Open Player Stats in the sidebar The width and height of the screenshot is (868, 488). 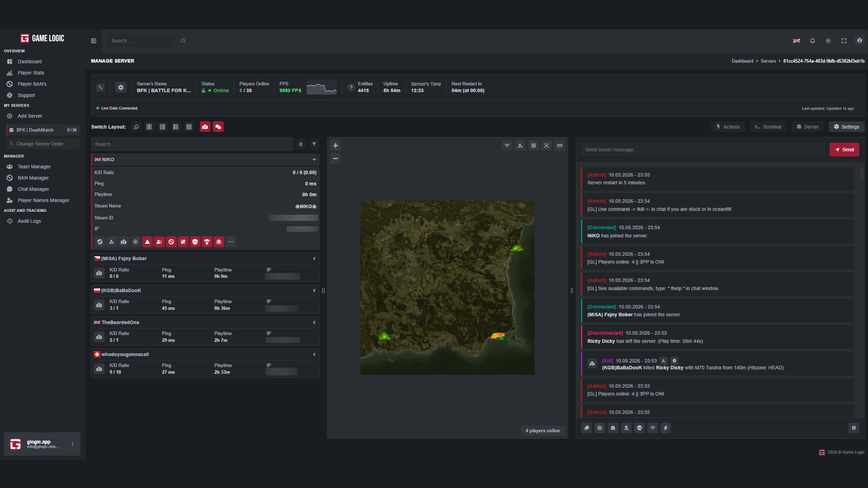click(x=31, y=73)
